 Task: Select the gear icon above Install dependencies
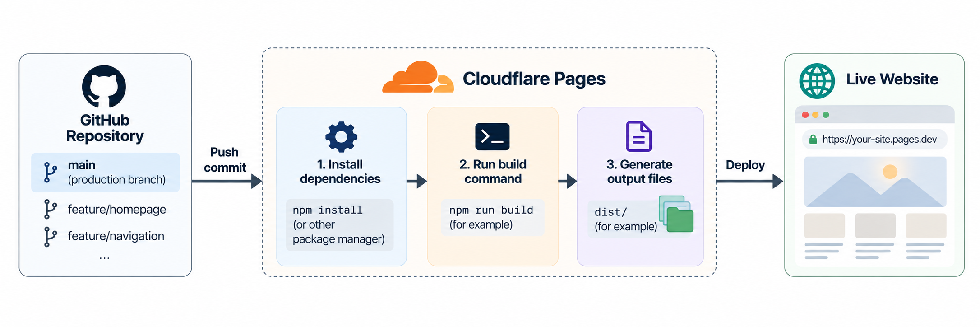pyautogui.click(x=341, y=136)
